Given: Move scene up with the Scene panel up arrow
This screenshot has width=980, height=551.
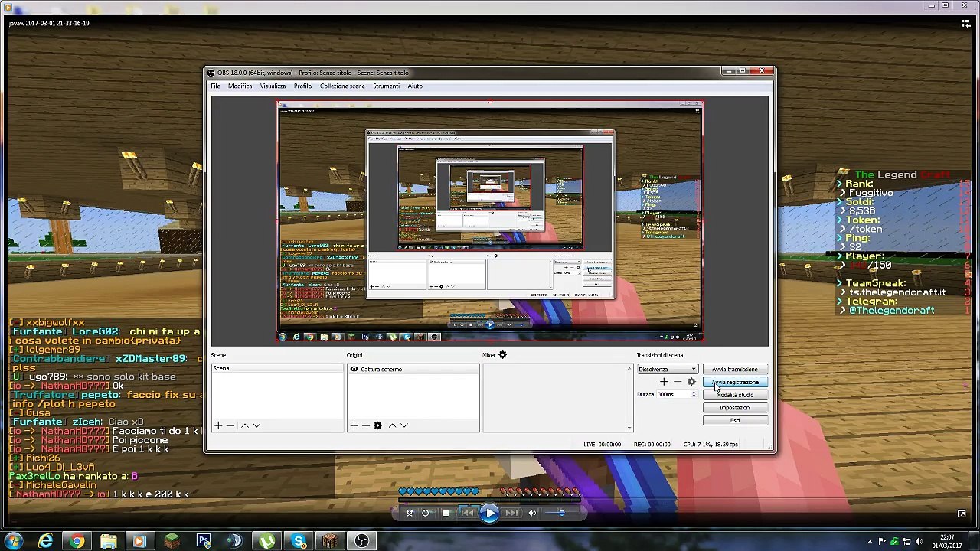Looking at the screenshot, I should click(x=245, y=425).
